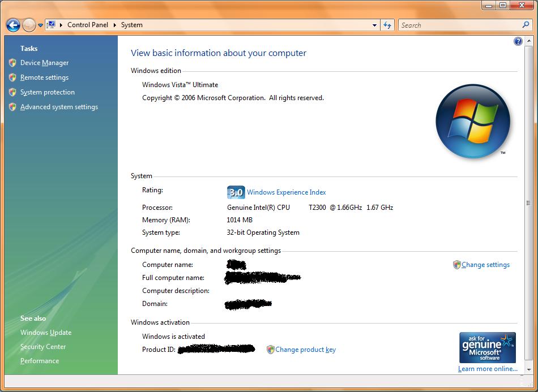Expand the arrow between Control Panel and System

tap(114, 25)
